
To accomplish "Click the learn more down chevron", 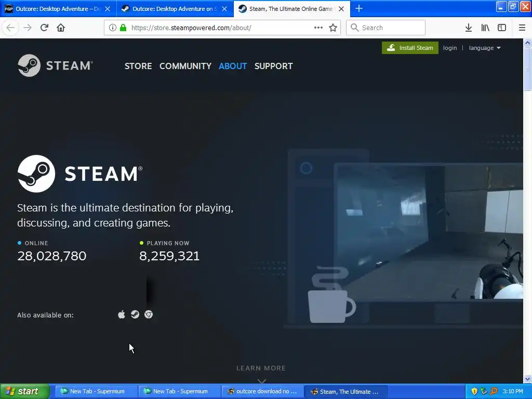I will 261,381.
